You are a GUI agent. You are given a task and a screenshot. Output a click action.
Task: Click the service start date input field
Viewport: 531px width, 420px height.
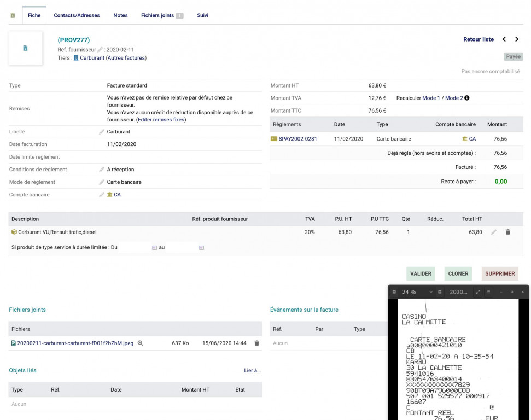[x=134, y=248]
